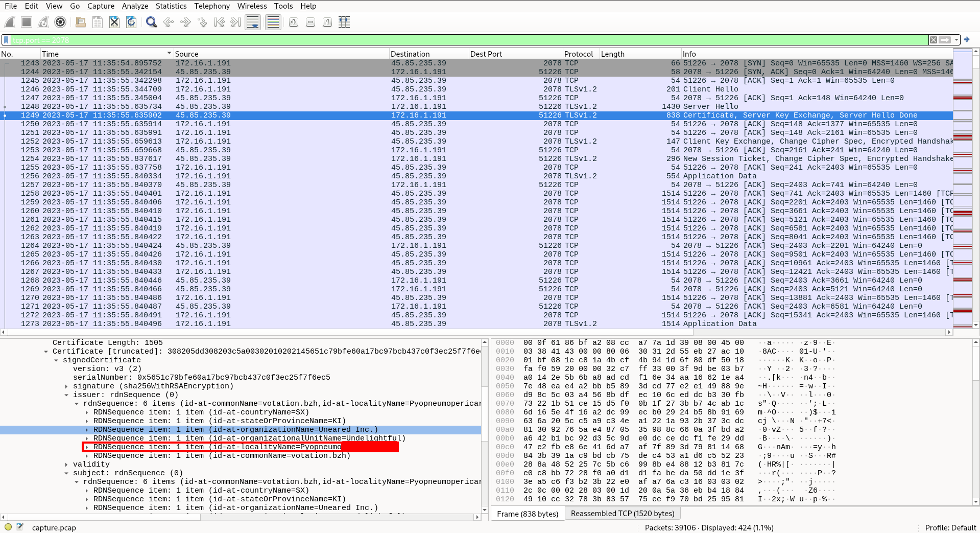The width and height of the screenshot is (980, 533).
Task: Select packet 1246 Client Hello row
Action: pos(476,89)
